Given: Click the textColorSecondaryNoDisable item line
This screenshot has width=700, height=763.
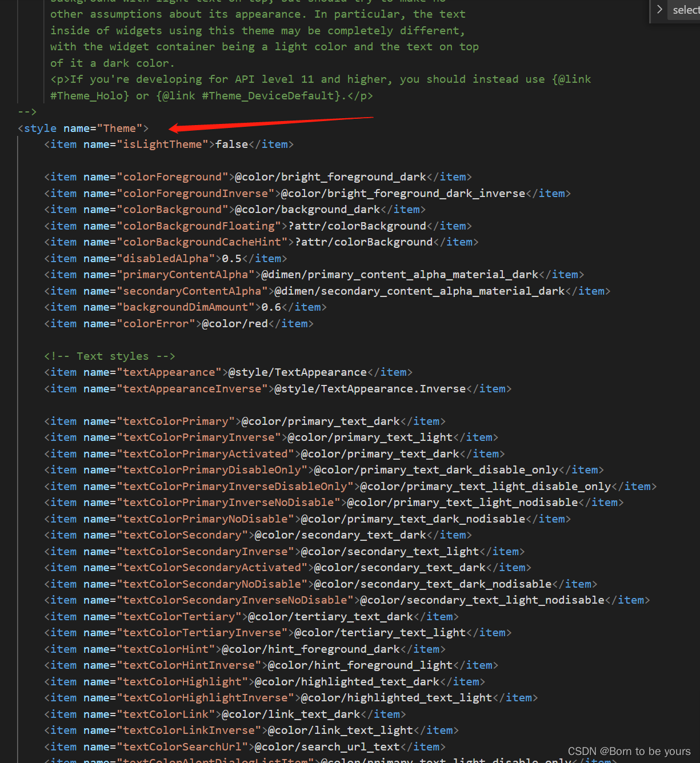Looking at the screenshot, I should point(321,584).
